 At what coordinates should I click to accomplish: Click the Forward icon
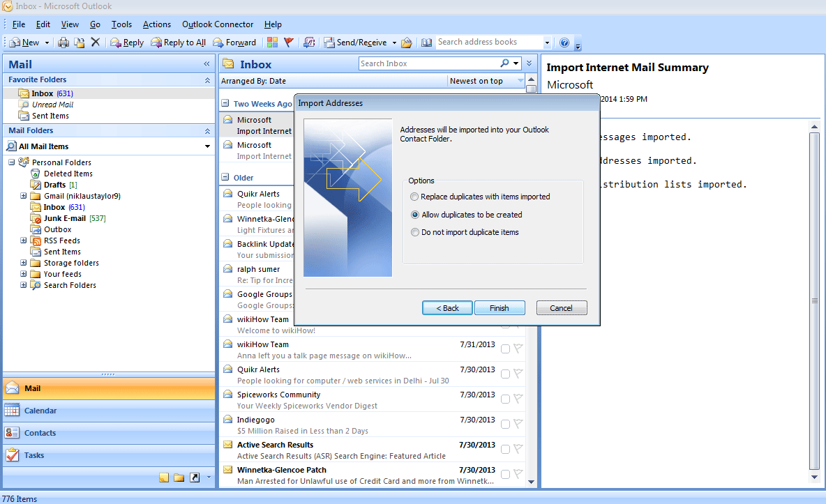click(234, 42)
